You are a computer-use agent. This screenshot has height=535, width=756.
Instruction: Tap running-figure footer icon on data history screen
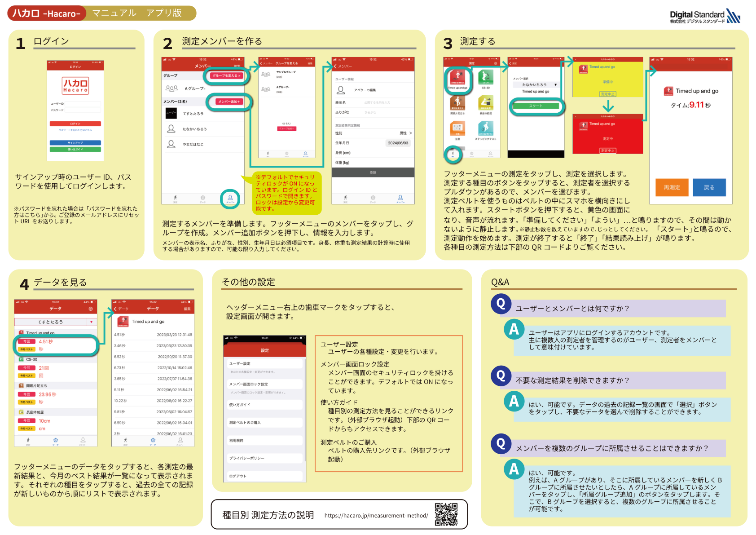point(126,441)
